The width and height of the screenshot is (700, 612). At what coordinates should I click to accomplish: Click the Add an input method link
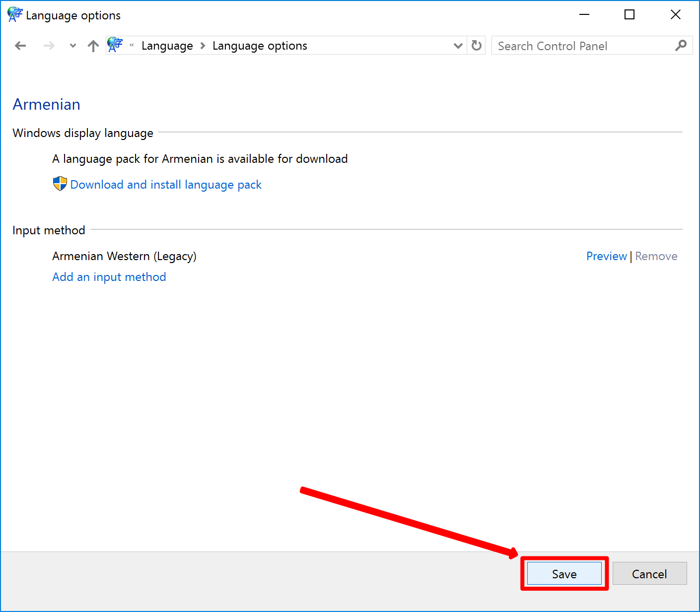(109, 277)
